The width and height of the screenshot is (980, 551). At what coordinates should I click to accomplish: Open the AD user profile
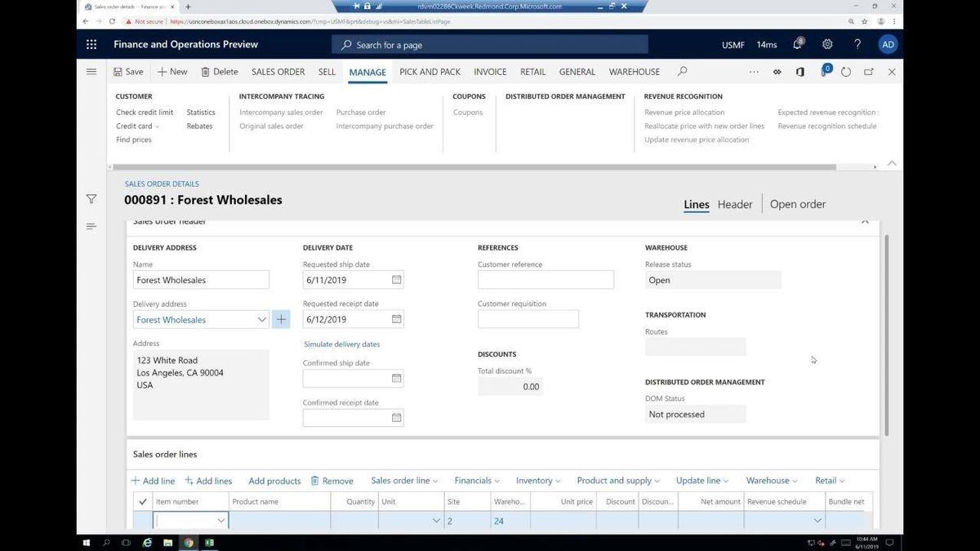click(x=888, y=44)
